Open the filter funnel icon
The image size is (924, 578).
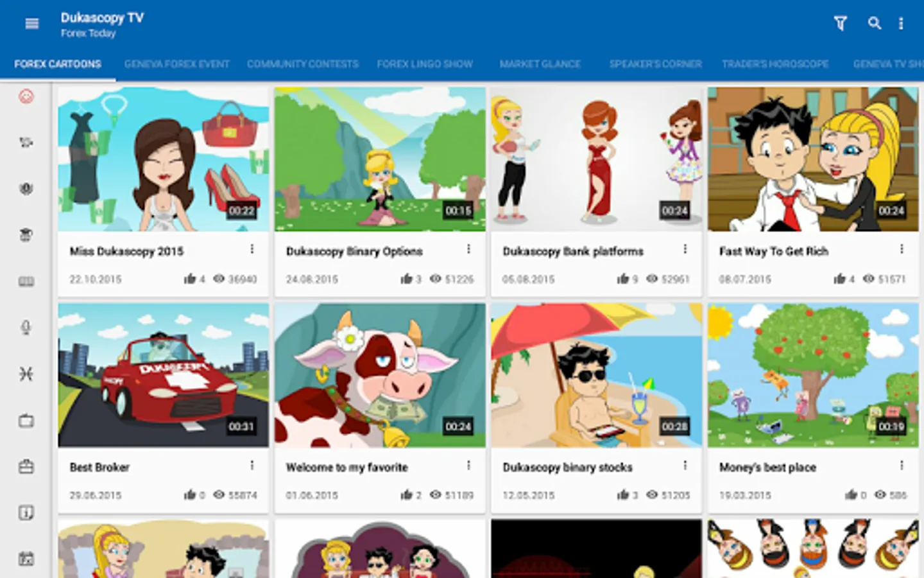tap(840, 24)
